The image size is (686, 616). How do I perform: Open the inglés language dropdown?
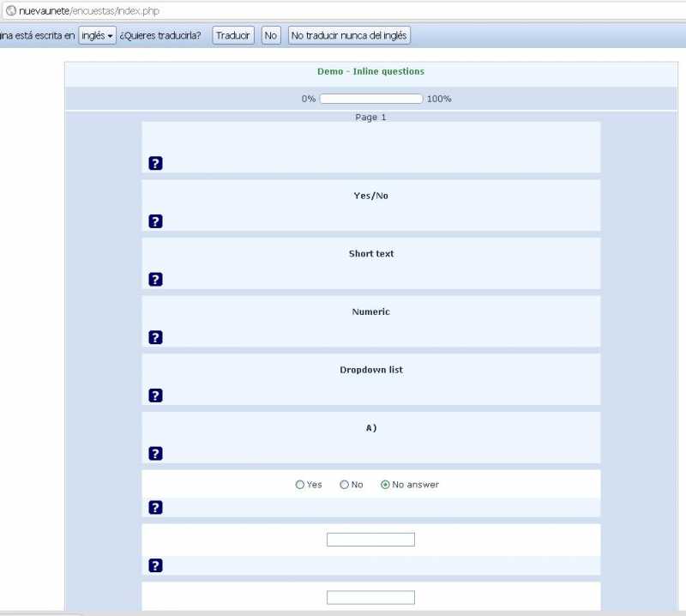(x=97, y=35)
